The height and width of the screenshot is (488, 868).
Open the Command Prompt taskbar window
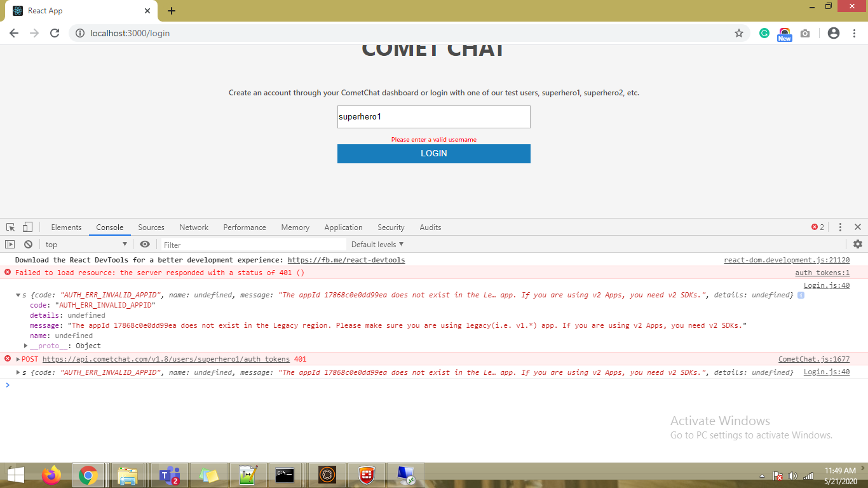pos(285,475)
